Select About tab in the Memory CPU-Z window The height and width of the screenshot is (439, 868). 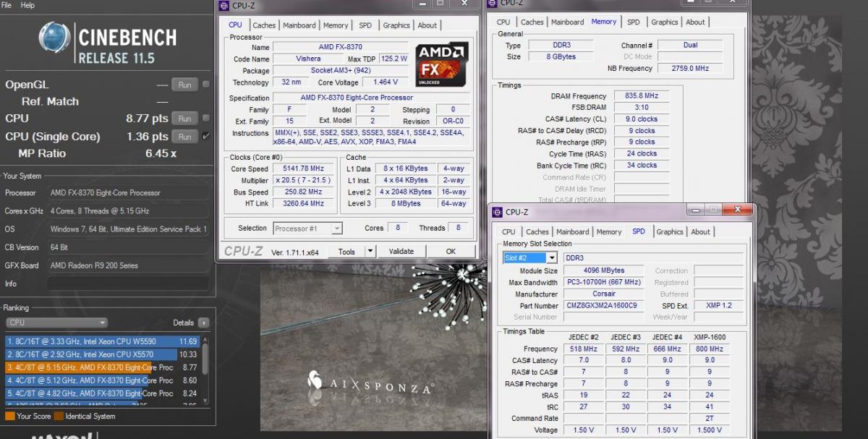coord(696,22)
